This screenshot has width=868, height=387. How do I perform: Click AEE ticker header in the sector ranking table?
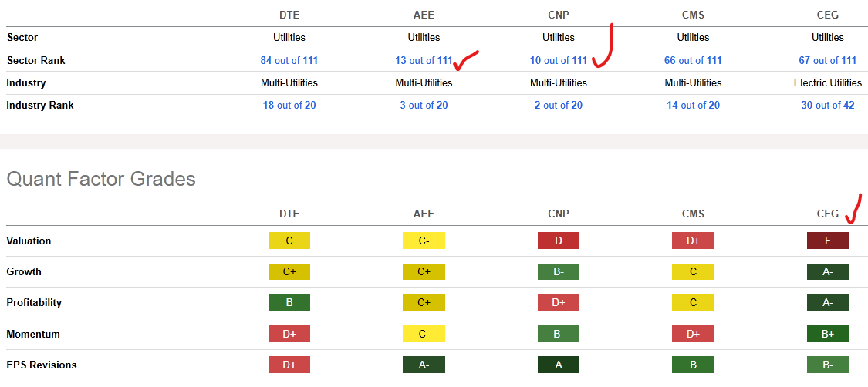(424, 15)
